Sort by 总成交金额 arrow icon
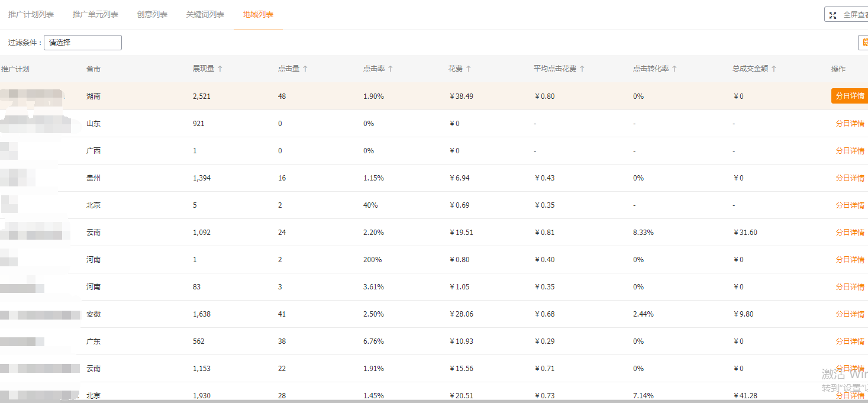This screenshot has height=403, width=868. (x=774, y=69)
